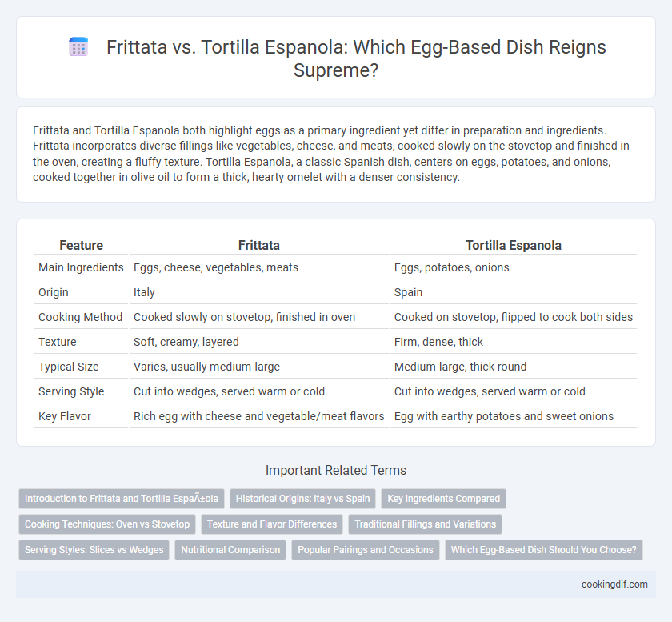The image size is (672, 622).
Task: Click the 'Feature' column header
Action: (81, 246)
